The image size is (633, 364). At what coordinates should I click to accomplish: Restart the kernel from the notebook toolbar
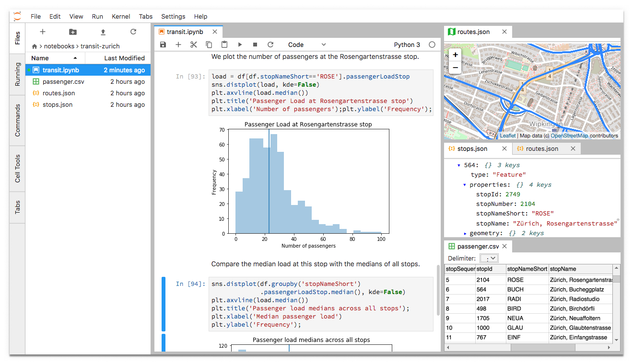click(x=270, y=45)
